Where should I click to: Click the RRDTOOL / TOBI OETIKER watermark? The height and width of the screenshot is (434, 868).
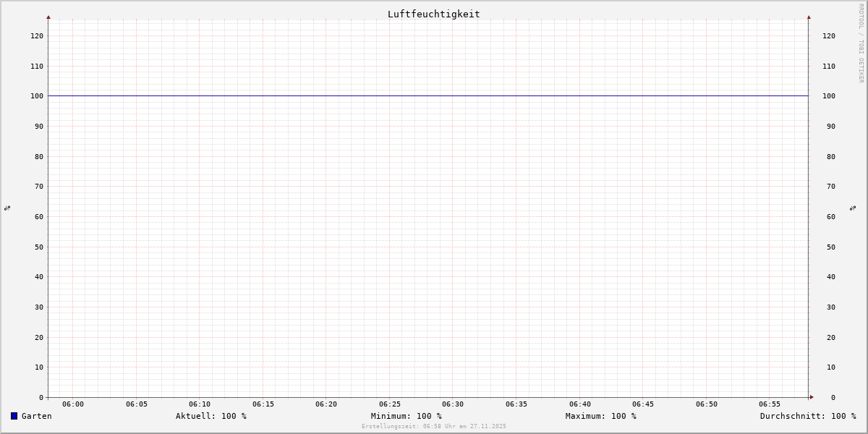[861, 43]
